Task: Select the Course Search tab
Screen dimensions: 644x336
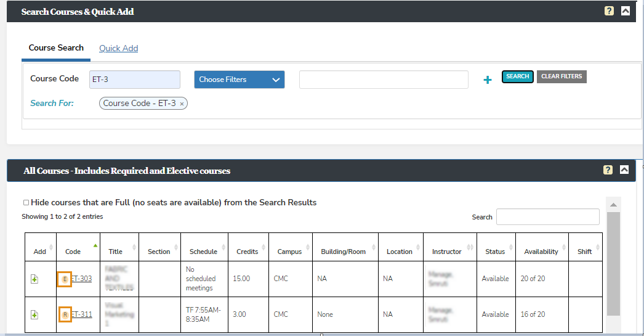Action: point(56,48)
